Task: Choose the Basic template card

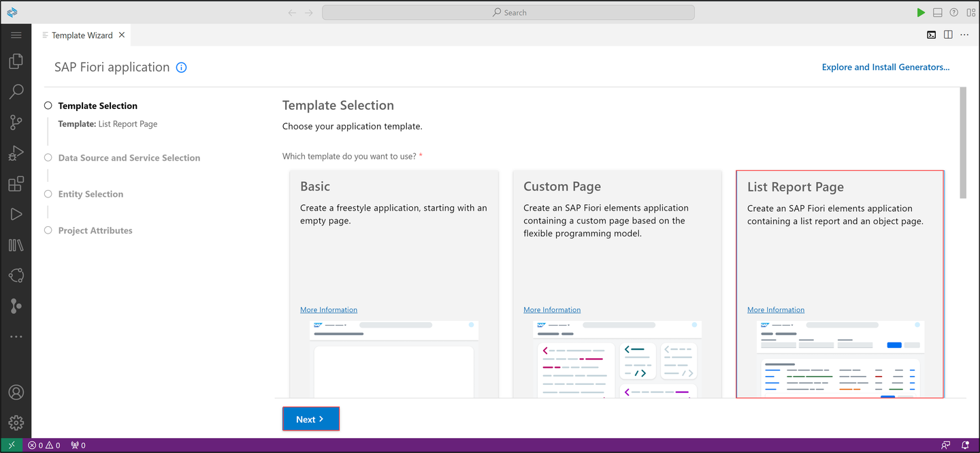Action: (394, 284)
